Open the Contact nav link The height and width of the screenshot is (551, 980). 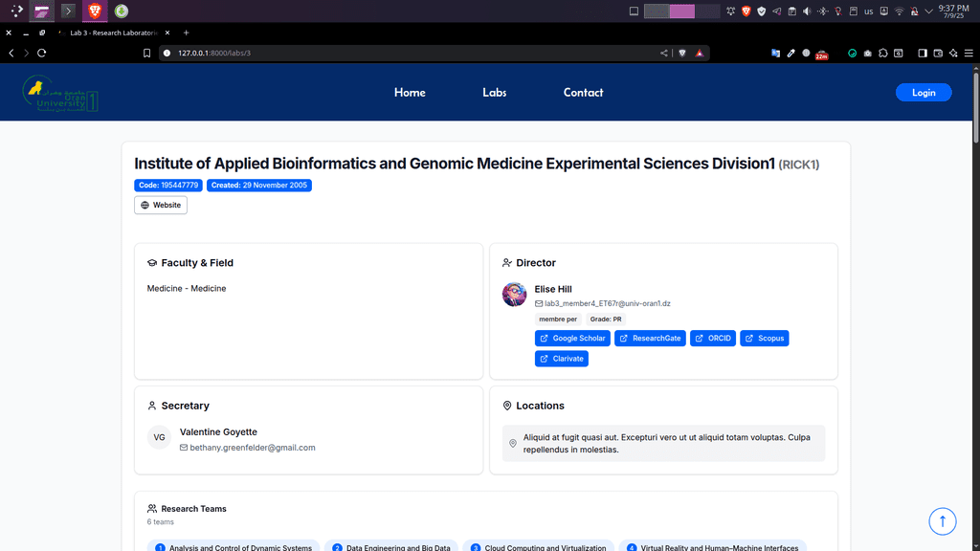(583, 93)
